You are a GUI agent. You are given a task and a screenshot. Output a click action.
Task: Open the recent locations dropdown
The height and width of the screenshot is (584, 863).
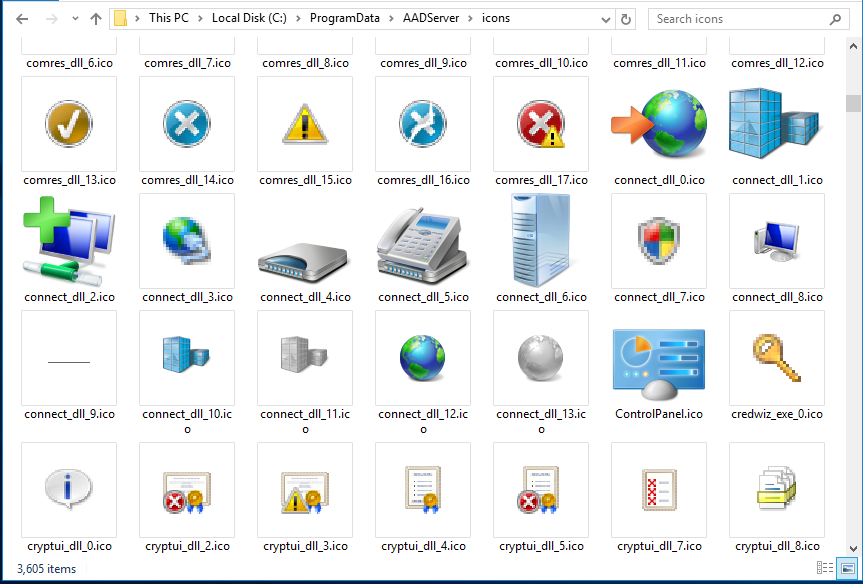(73, 19)
